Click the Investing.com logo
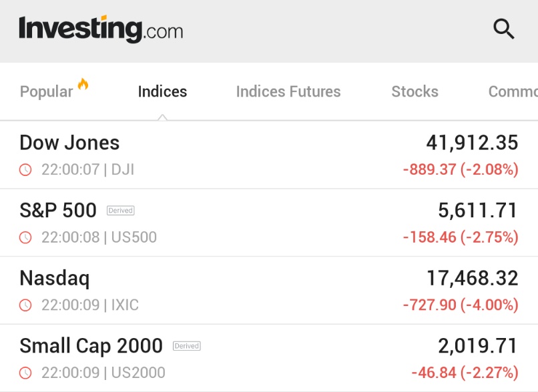The image size is (538, 392). (x=101, y=29)
